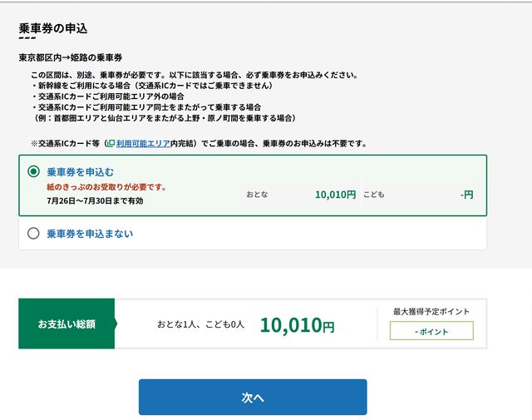Click the 乗車券の申込 heading
This screenshot has width=532, height=420.
(x=53, y=28)
